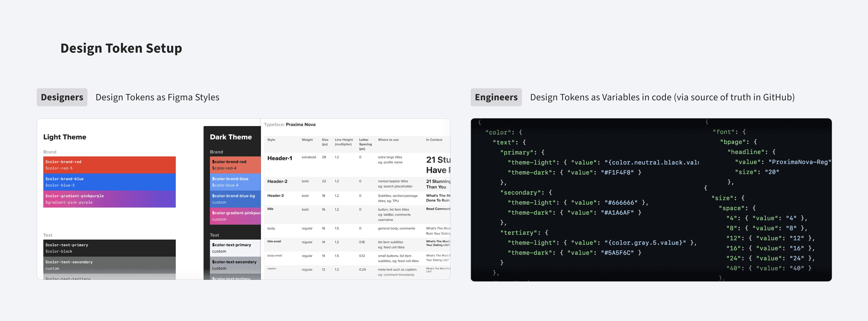Click the Typeface Proxima Nova label

click(290, 125)
